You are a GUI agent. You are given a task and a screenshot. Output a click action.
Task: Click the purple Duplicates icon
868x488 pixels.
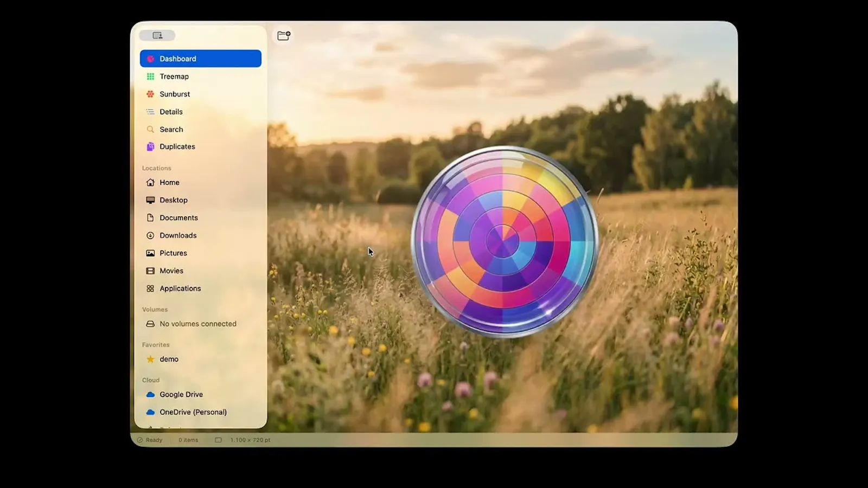click(150, 146)
